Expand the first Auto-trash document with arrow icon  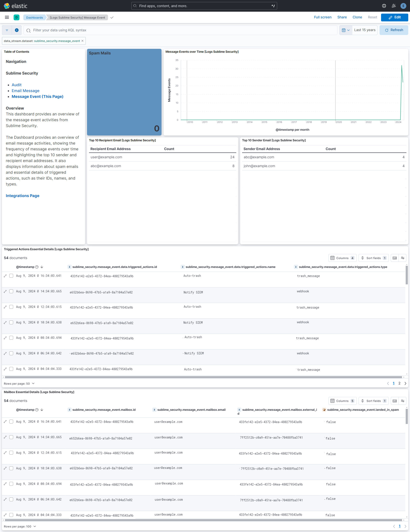click(5, 276)
